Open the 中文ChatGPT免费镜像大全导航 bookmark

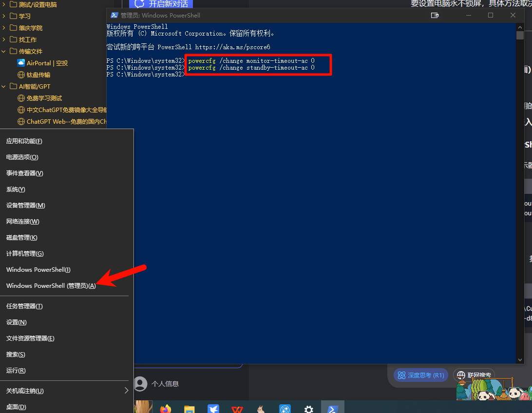pos(66,110)
